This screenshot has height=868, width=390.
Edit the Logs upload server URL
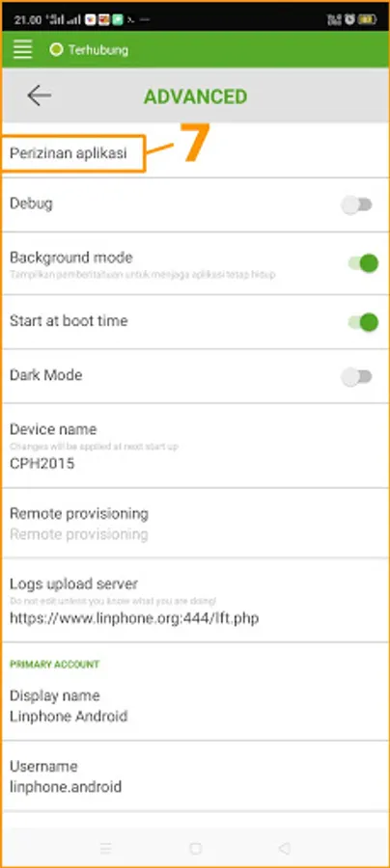[195, 601]
